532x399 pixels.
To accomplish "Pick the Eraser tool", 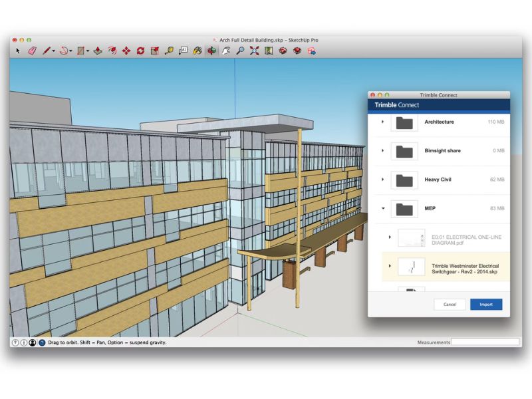I will coord(32,51).
